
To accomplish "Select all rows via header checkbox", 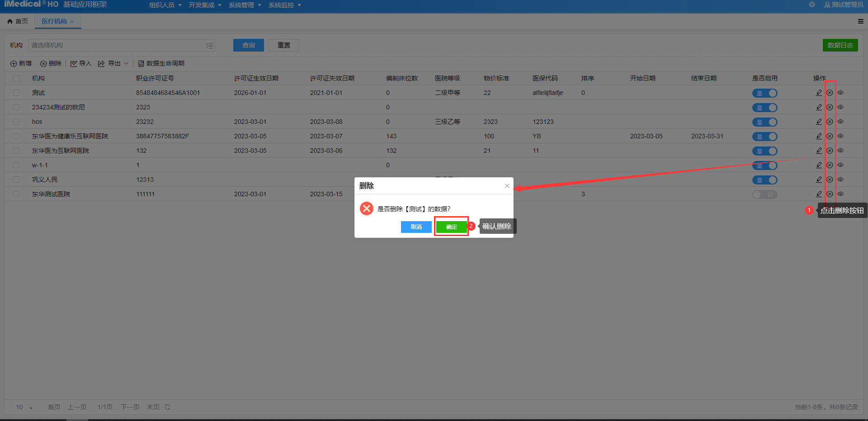I will click(17, 78).
